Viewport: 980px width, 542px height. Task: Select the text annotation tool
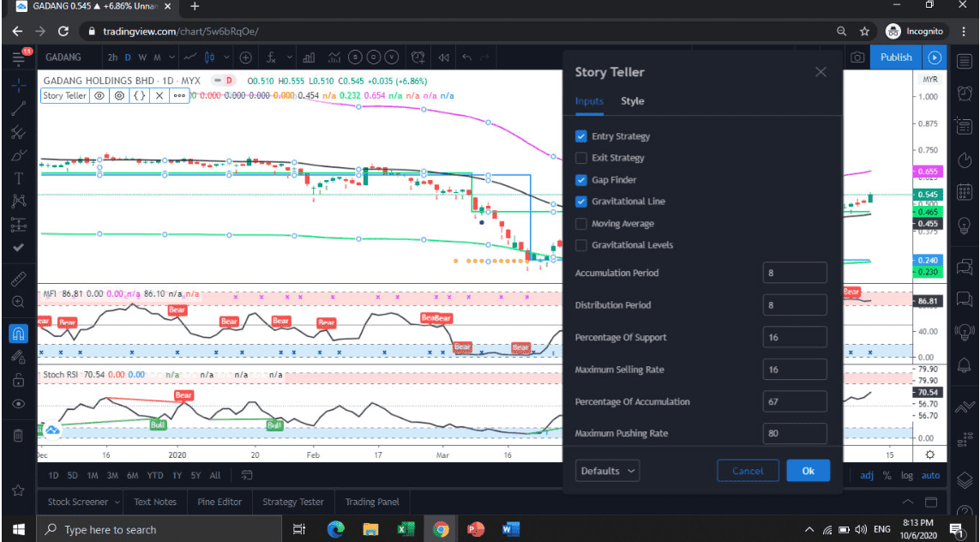[x=19, y=178]
